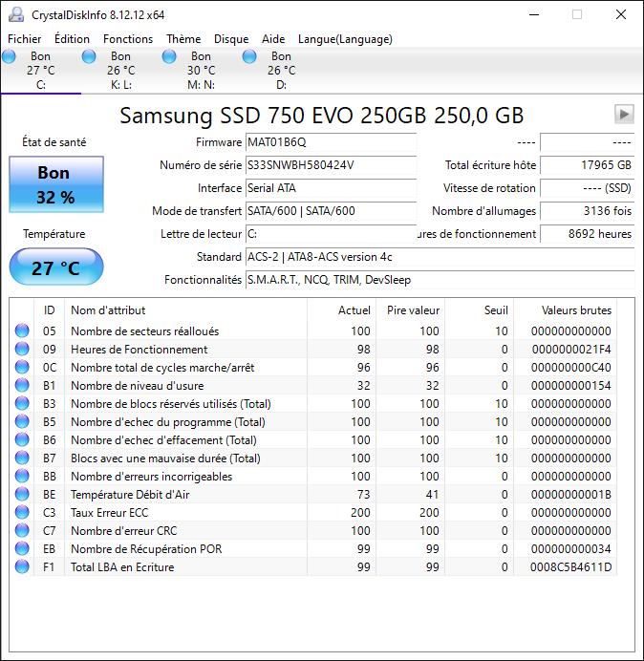Click the Numéro de série field

[x=331, y=165]
